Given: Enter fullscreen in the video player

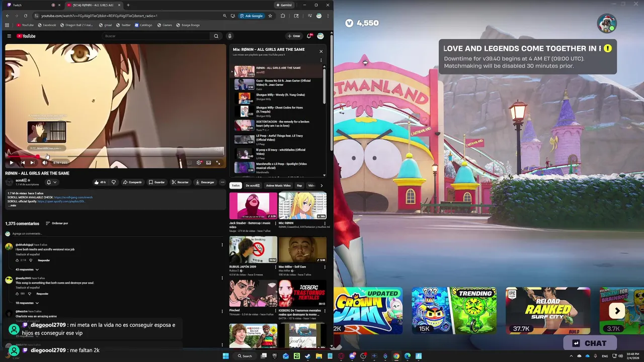Looking at the screenshot, I should (218, 162).
